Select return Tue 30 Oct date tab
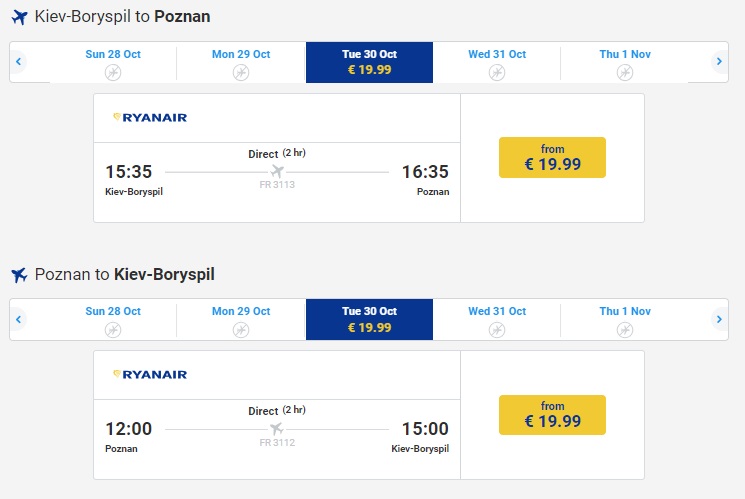This screenshot has width=745, height=499. (369, 319)
